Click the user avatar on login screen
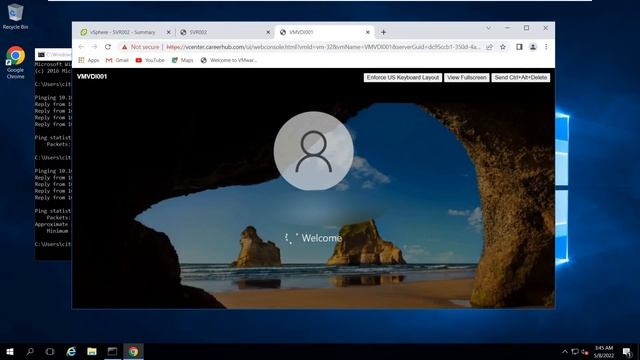The height and width of the screenshot is (360, 640). tap(313, 151)
